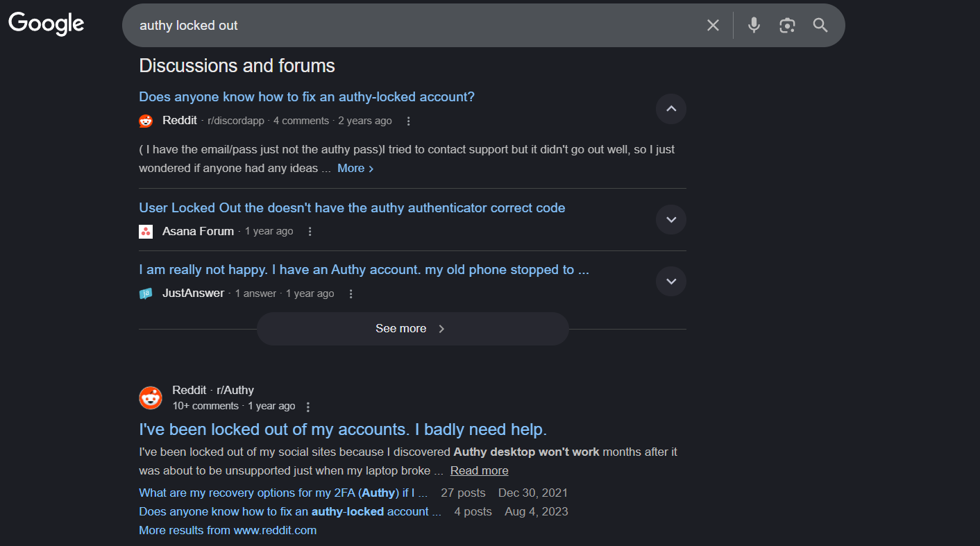
Task: Click inside the search input field
Action: [x=416, y=26]
